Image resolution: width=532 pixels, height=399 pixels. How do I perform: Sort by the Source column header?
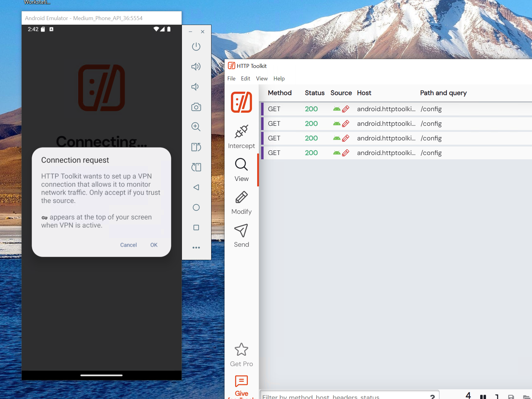coord(341,93)
